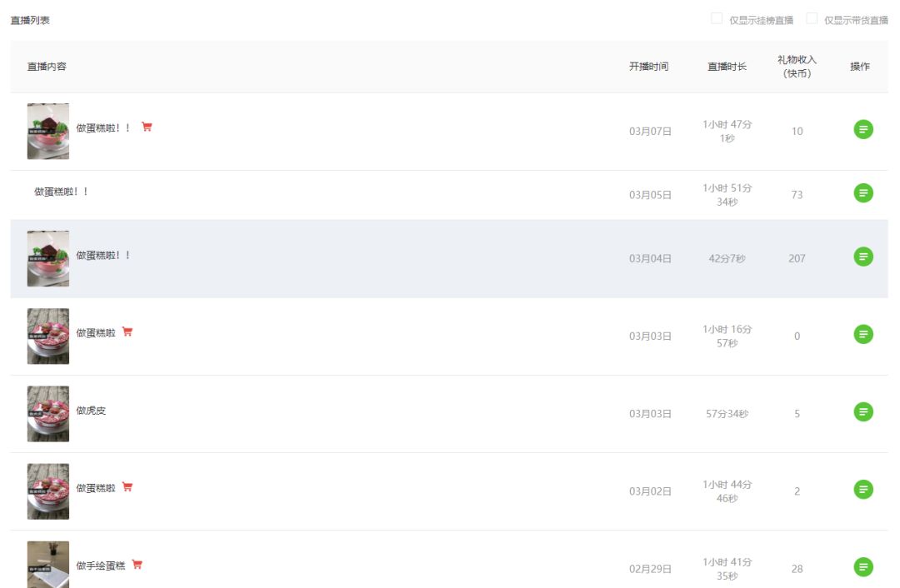The height and width of the screenshot is (588, 900).
Task: Toggle 仅显示带货直播 checkbox
Action: pos(812,18)
